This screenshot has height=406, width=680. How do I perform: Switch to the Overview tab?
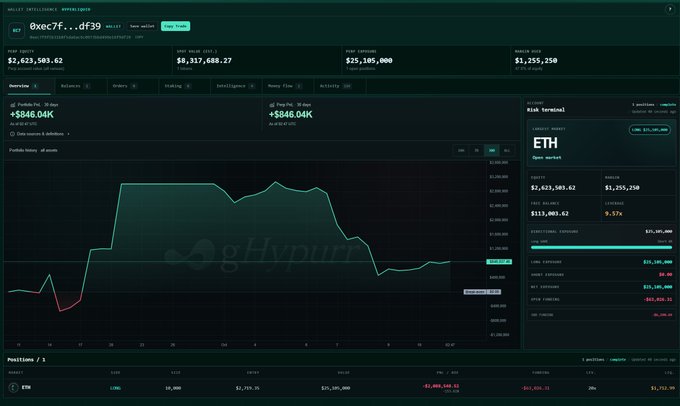29,86
